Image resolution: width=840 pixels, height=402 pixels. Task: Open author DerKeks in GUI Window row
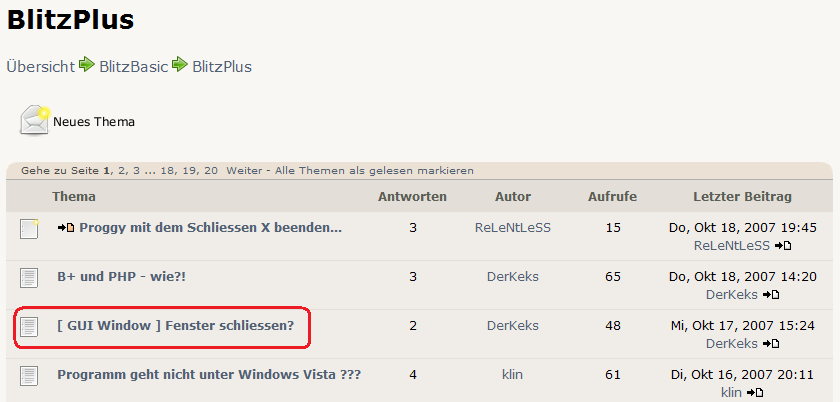(513, 325)
